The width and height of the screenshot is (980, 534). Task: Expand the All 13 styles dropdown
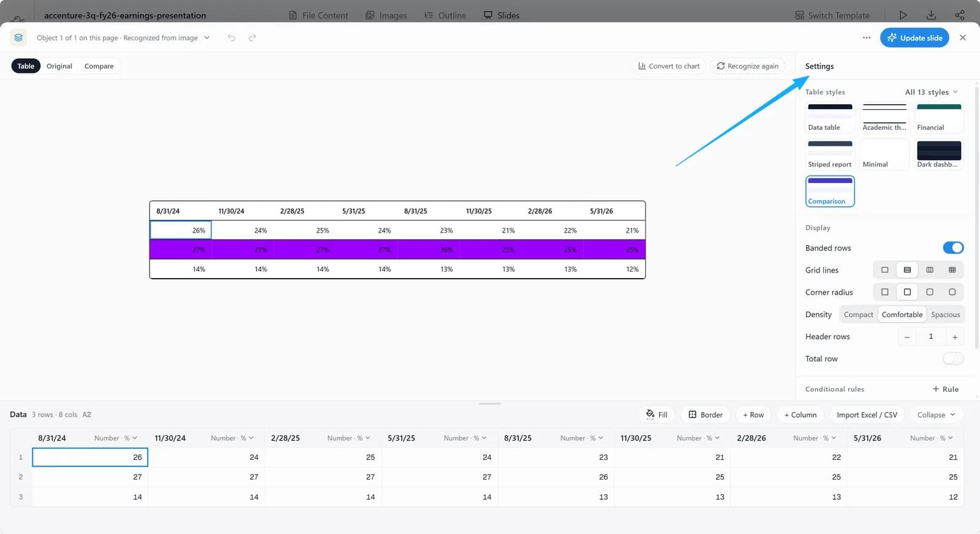(x=931, y=92)
